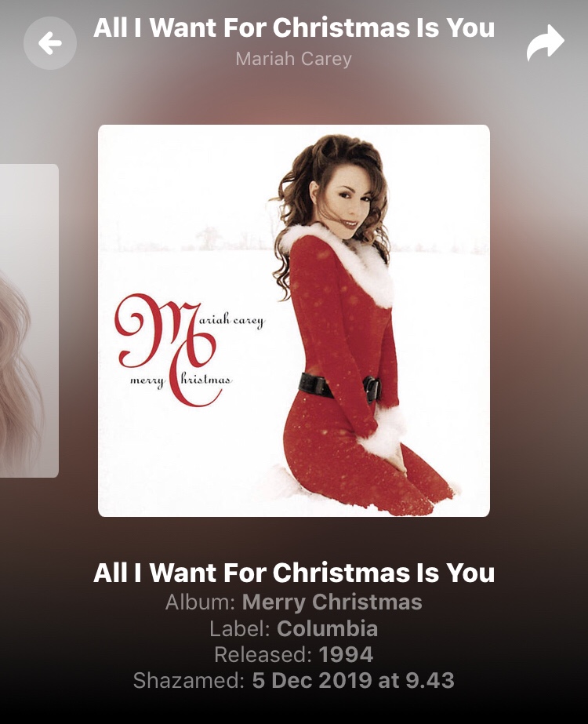The width and height of the screenshot is (588, 724).
Task: Tap the Shazamed 5 Dec 2019 timestamp
Action: coord(353,680)
